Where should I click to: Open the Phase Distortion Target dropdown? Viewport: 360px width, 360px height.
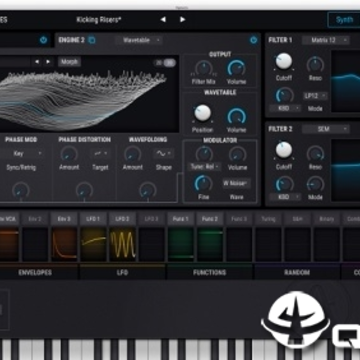100,154
